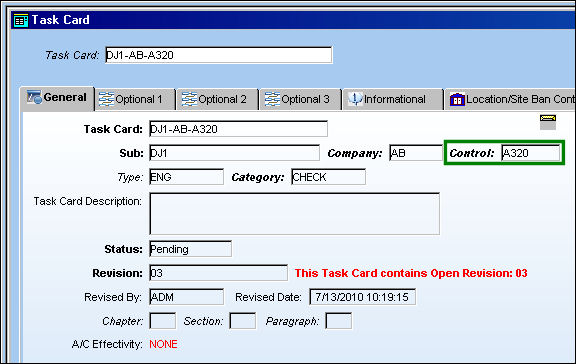Click the Control label
This screenshot has height=364, width=576.
472,153
